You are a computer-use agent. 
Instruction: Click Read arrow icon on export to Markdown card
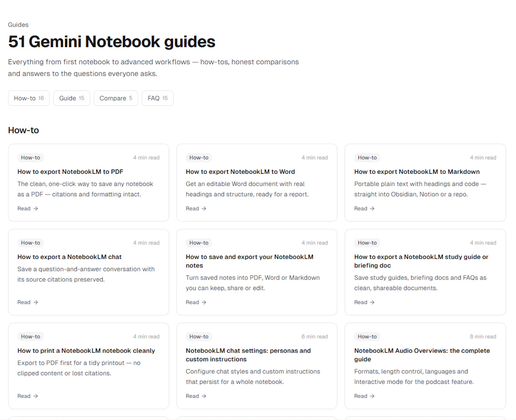(x=372, y=209)
